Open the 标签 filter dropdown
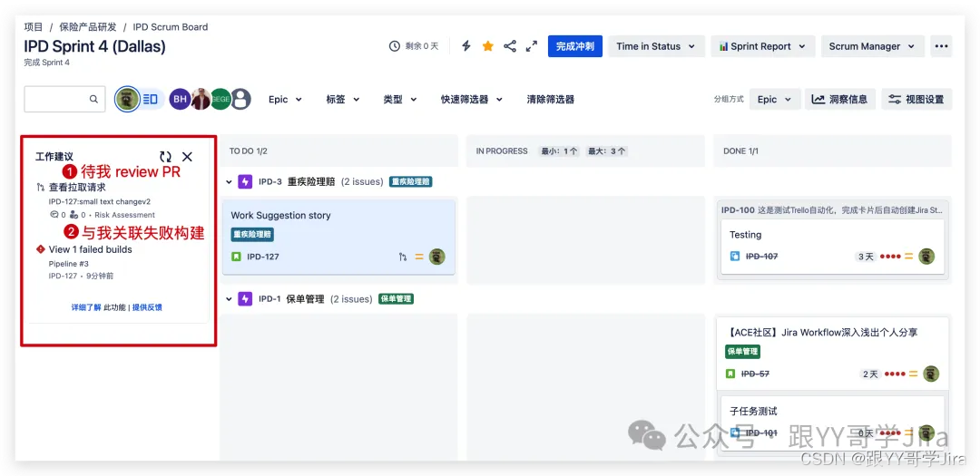Image resolution: width=980 pixels, height=476 pixels. coord(342,99)
